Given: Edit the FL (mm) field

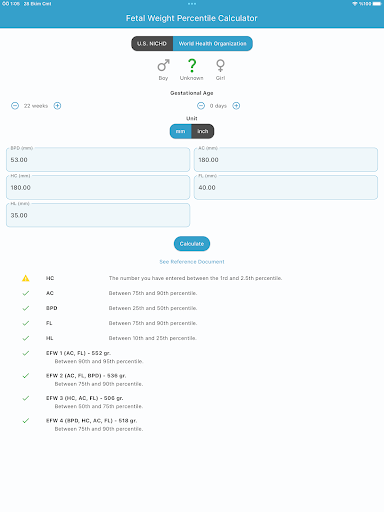Looking at the screenshot, I should tap(286, 188).
